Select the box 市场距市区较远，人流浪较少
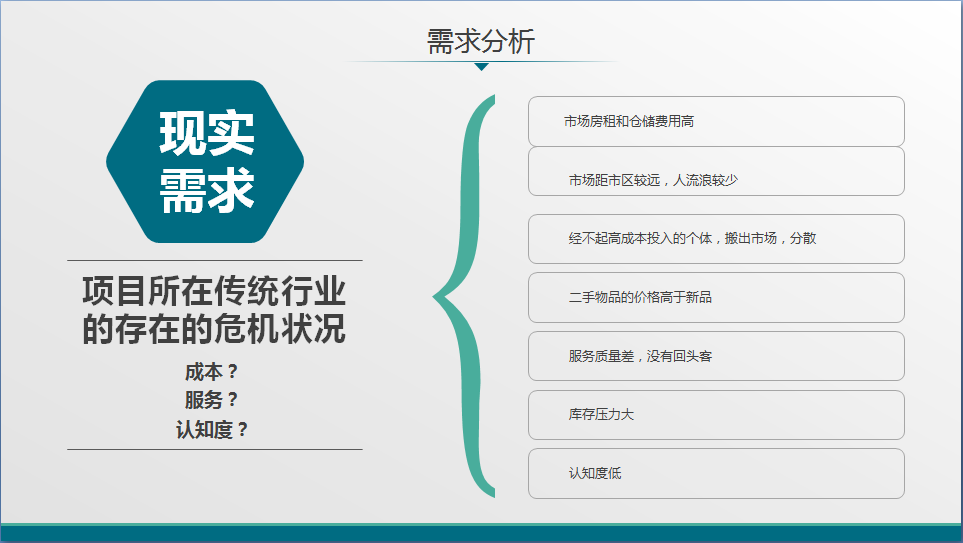 [x=716, y=171]
